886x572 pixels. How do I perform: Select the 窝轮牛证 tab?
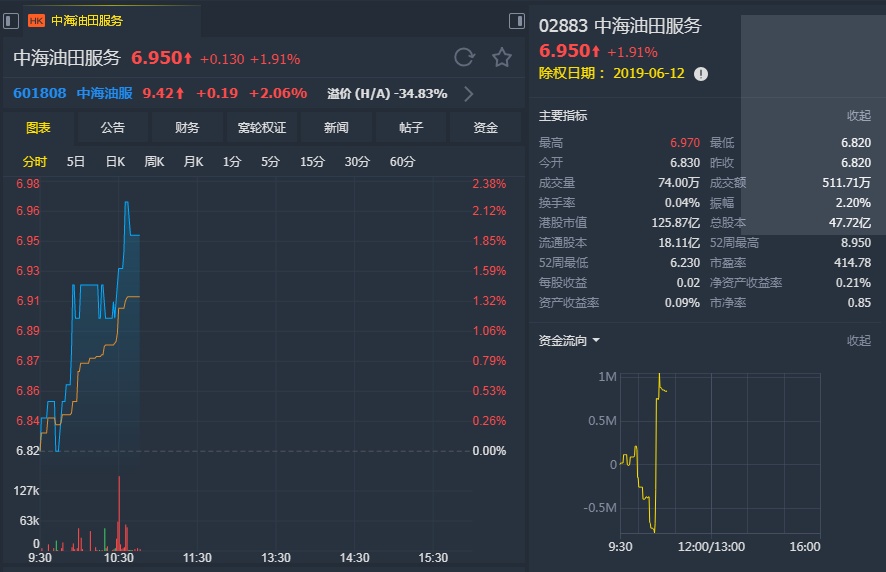(262, 127)
